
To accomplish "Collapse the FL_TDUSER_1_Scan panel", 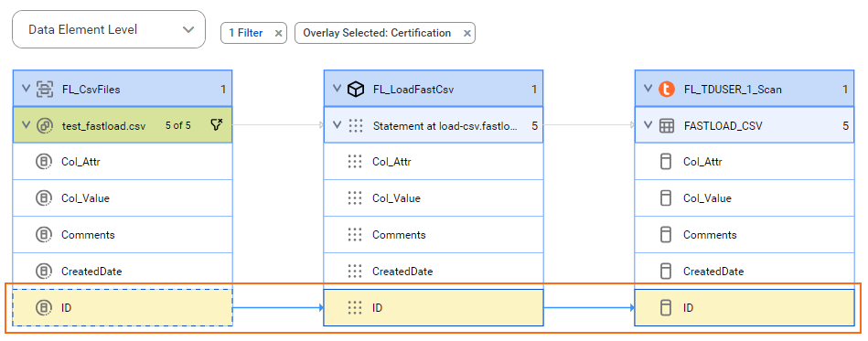I will coord(648,89).
